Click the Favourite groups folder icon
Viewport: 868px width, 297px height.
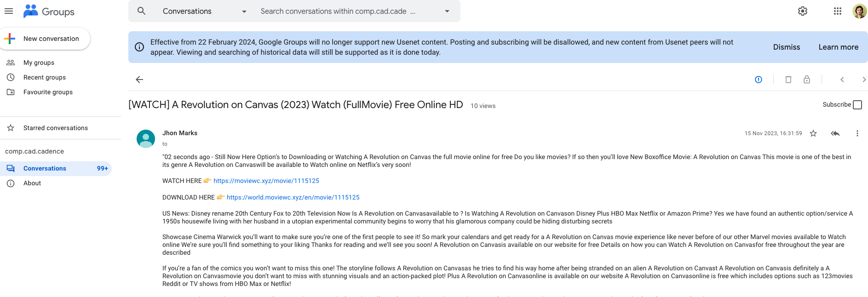tap(11, 92)
